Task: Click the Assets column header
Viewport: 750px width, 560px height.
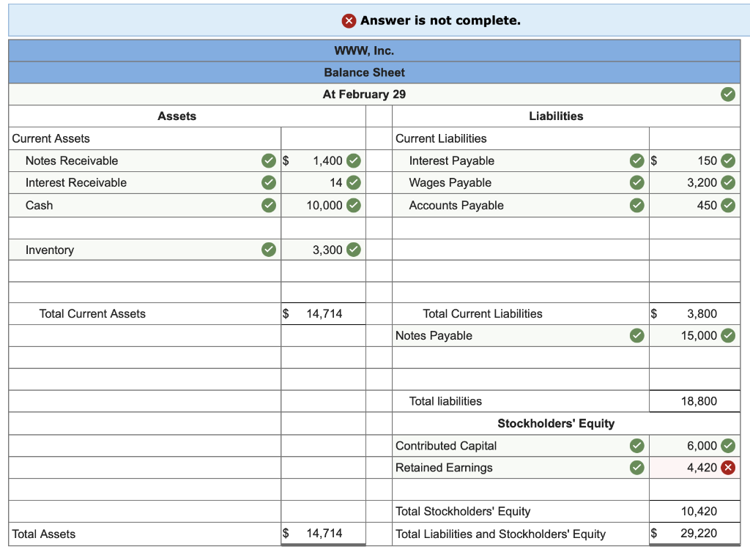Action: coord(177,116)
